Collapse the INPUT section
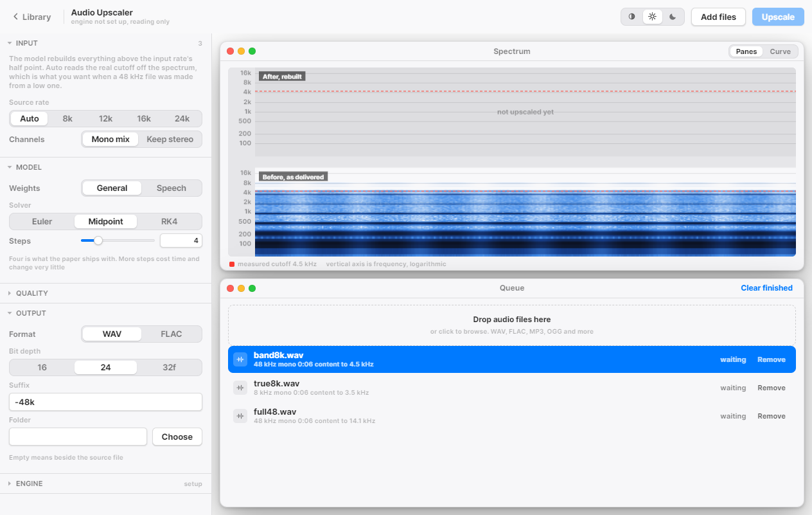The height and width of the screenshot is (515, 812). pyautogui.click(x=105, y=43)
